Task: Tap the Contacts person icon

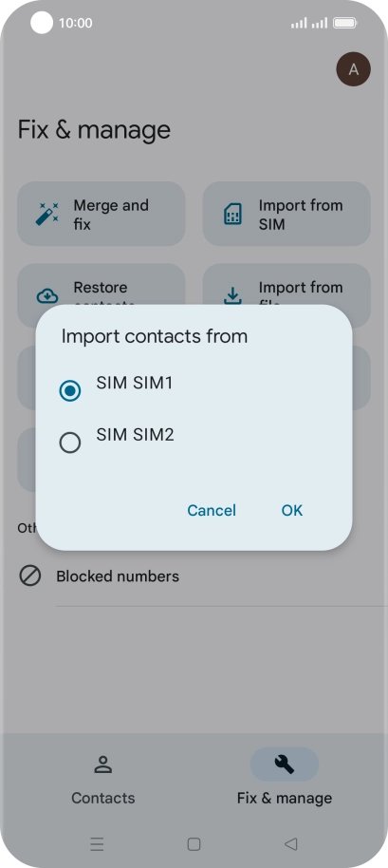Action: click(103, 765)
